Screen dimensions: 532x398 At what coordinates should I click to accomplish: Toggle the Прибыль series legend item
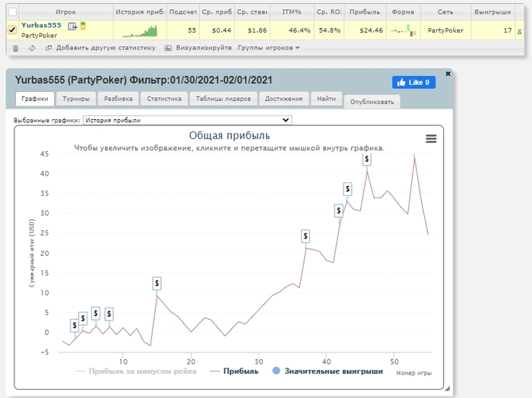tap(234, 371)
